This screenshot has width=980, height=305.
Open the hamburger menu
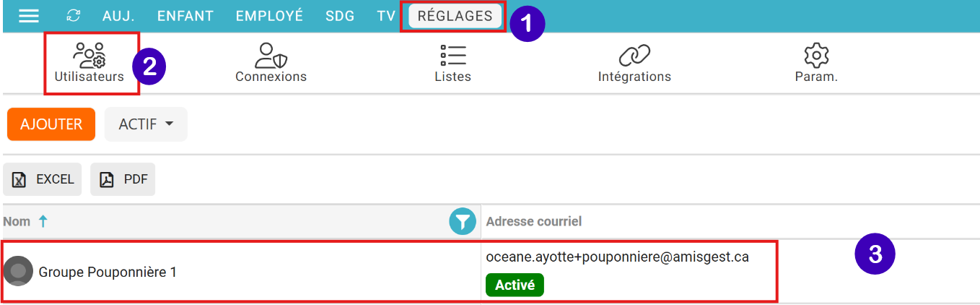coord(29,16)
